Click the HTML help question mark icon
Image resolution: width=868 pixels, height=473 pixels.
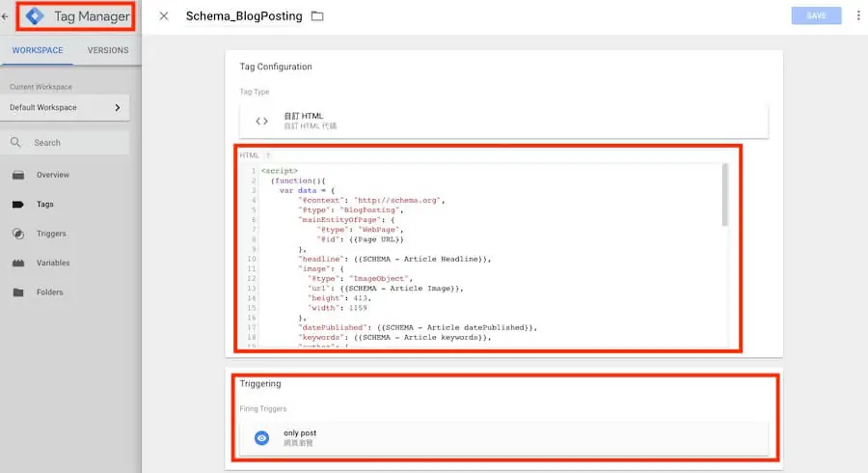point(268,155)
